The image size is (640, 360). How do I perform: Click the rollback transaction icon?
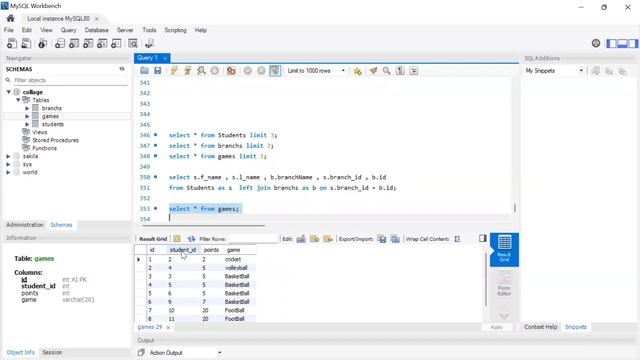point(261,71)
